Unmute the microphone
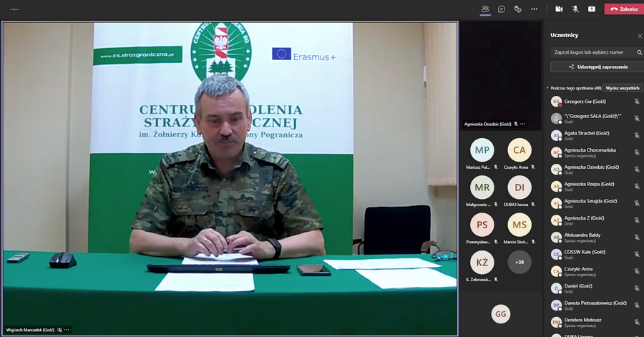Screen dimensions: 644x337 pyautogui.click(x=575, y=9)
